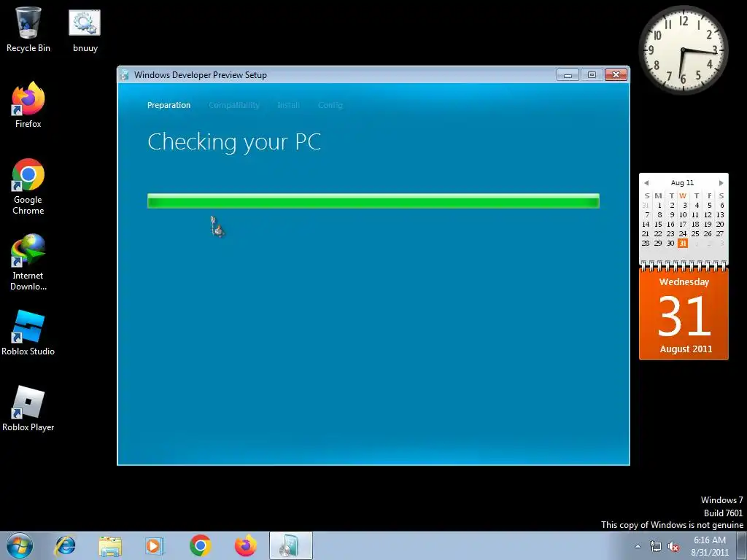Screen dimensions: 747x560
Task: Switch to Setup taskbar button
Action: coord(290,545)
